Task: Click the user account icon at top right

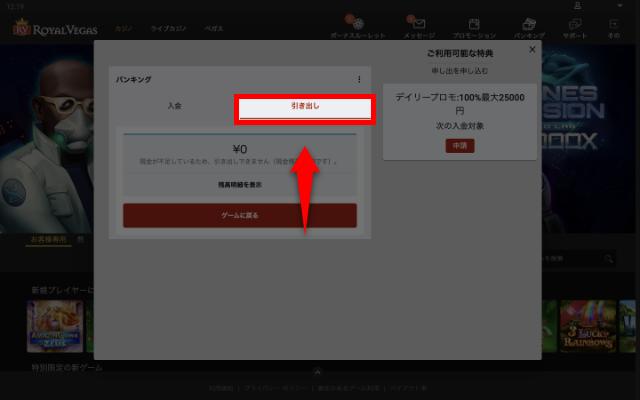Action: coord(576,5)
